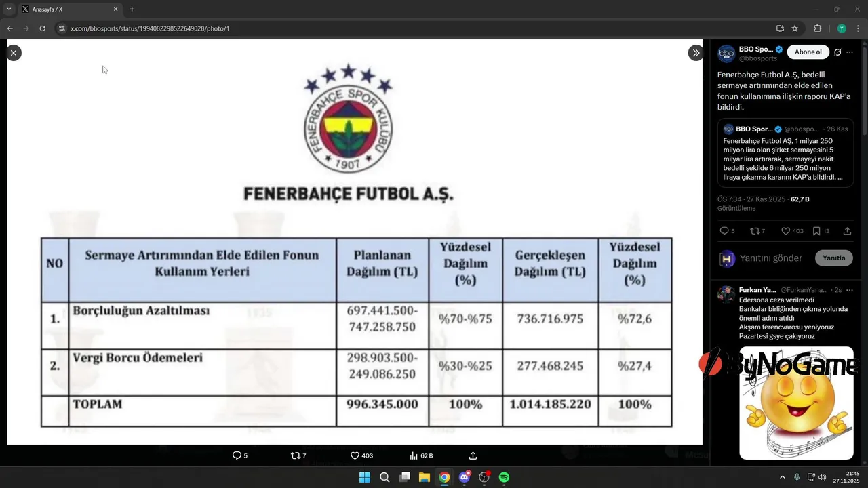Screen dimensions: 868x488
Task: Click the @bbosports handle
Action: (758, 58)
